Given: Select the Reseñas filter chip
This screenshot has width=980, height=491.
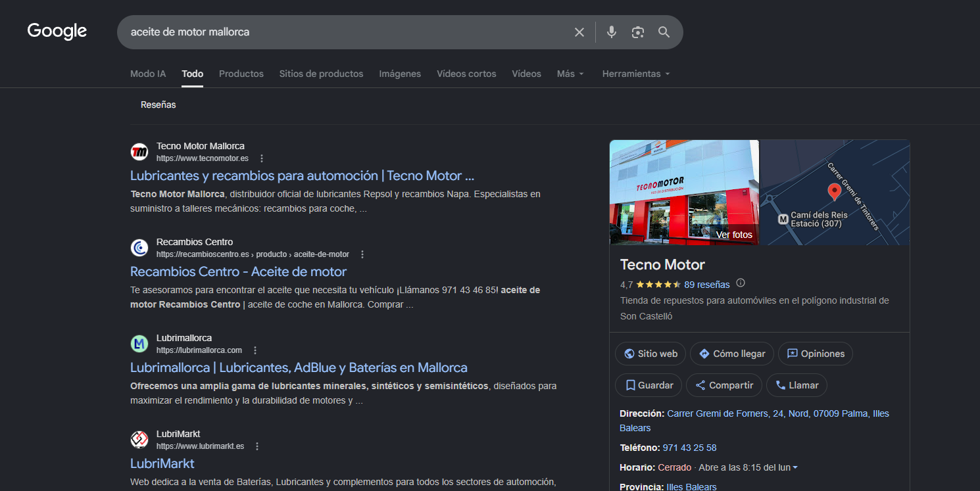Looking at the screenshot, I should tap(159, 105).
